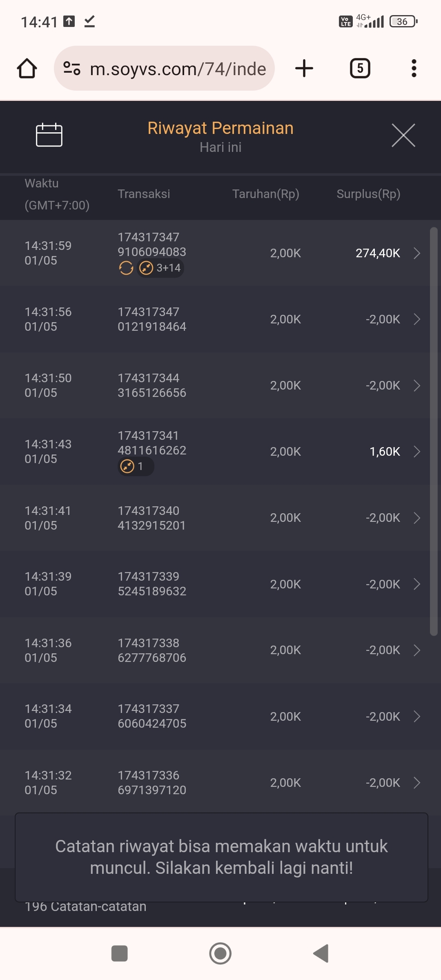Open the tab switcher showing 5 tabs
This screenshot has height=980, width=441.
(360, 68)
